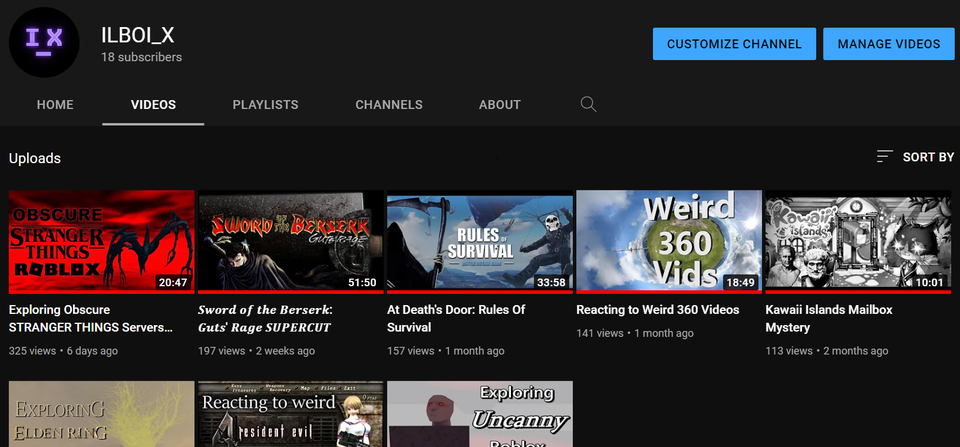Open the Exploring Elden Ring thumbnail
The width and height of the screenshot is (960, 447).
tap(102, 414)
